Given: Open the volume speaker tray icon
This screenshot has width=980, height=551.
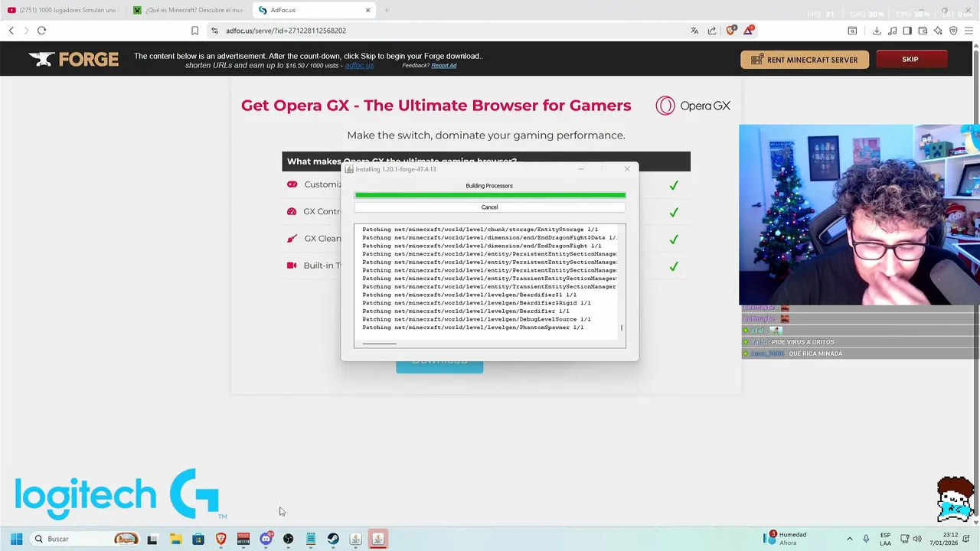Looking at the screenshot, I should pos(917,539).
